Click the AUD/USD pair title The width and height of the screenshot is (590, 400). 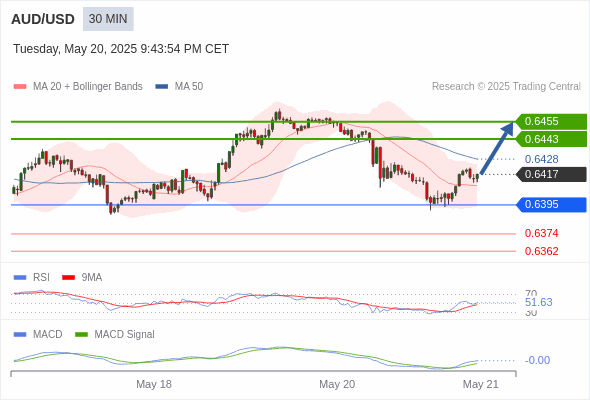(43, 19)
